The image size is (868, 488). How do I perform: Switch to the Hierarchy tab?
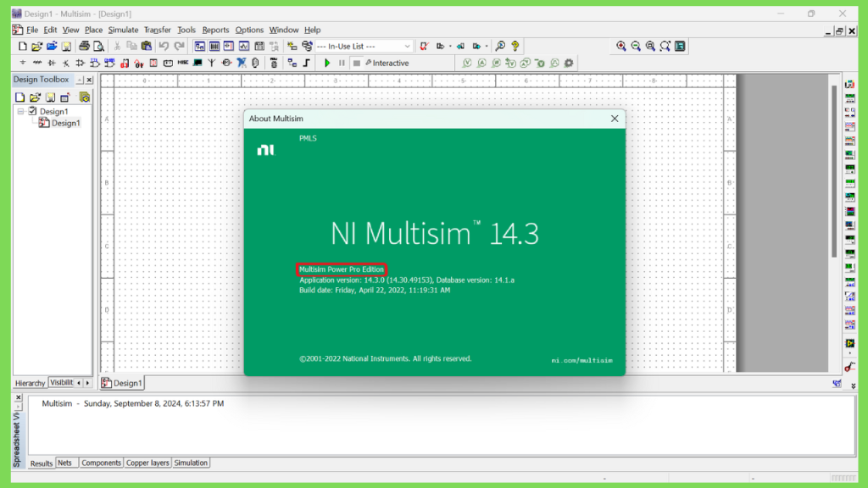pyautogui.click(x=30, y=383)
